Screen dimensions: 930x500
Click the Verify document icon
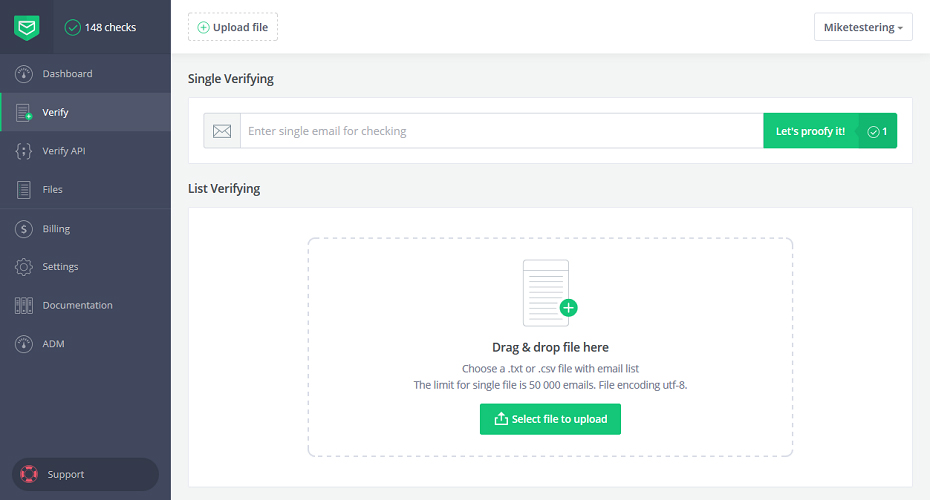point(24,112)
